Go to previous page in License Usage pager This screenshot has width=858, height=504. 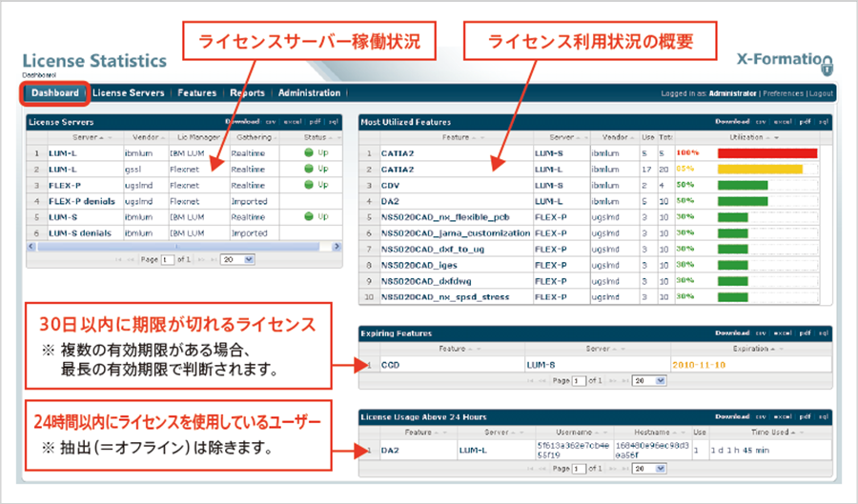pyautogui.click(x=542, y=469)
